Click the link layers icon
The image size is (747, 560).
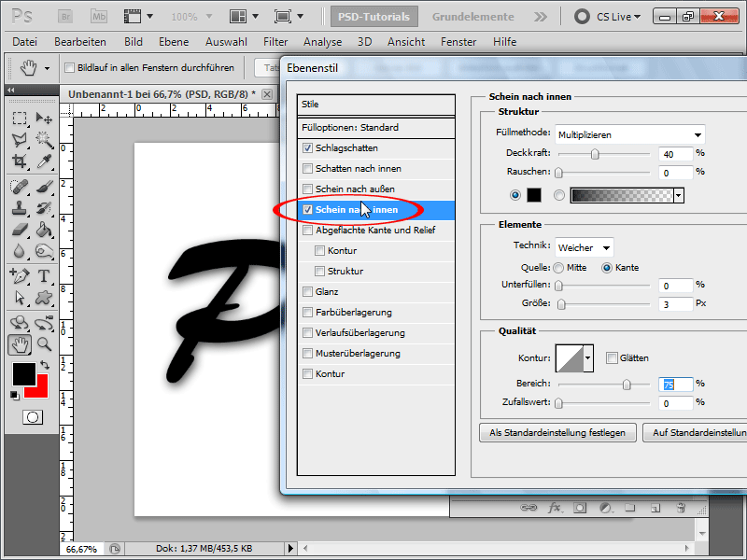tap(529, 508)
